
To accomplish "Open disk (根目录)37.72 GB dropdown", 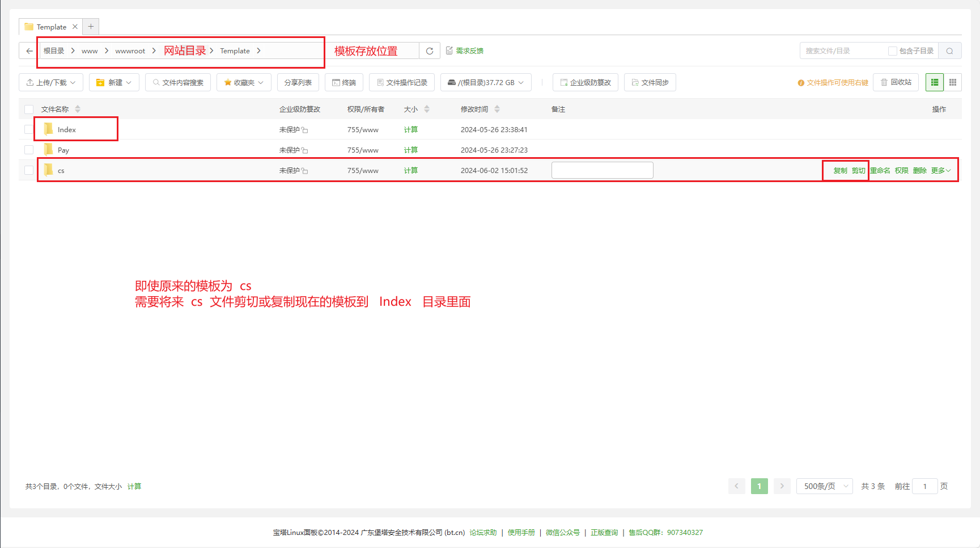I will tap(486, 82).
